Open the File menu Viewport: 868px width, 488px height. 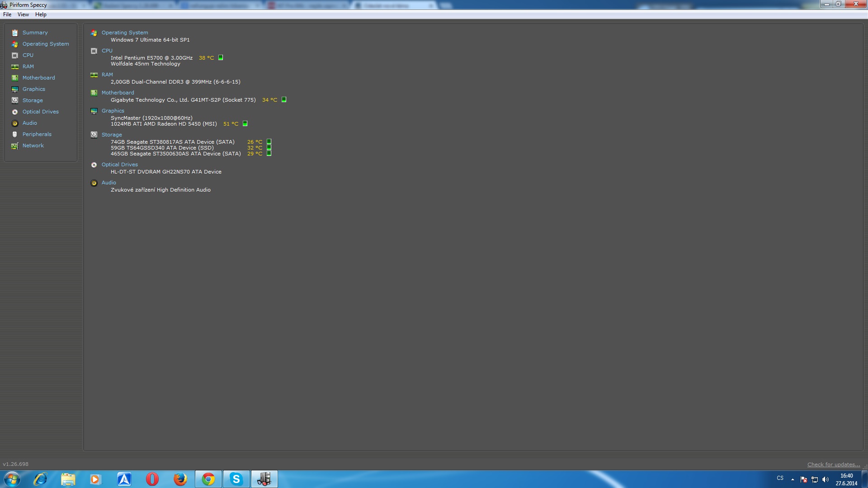(x=7, y=14)
